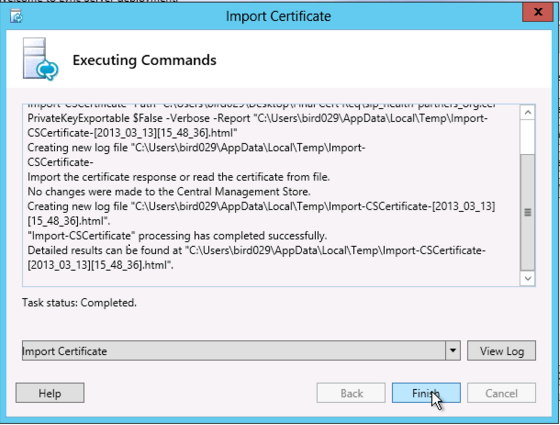Viewport: 560px width, 425px height.
Task: Click the Task status: Completed label
Action: (x=79, y=302)
